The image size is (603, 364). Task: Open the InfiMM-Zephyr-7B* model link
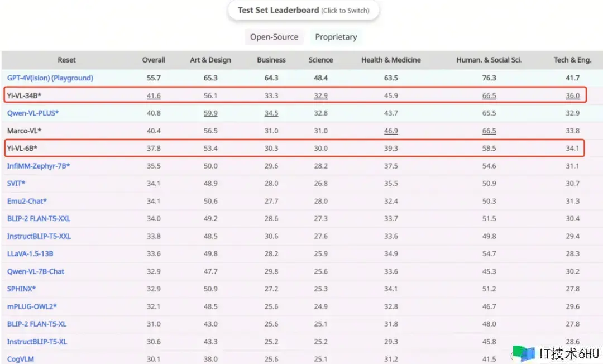pos(39,166)
